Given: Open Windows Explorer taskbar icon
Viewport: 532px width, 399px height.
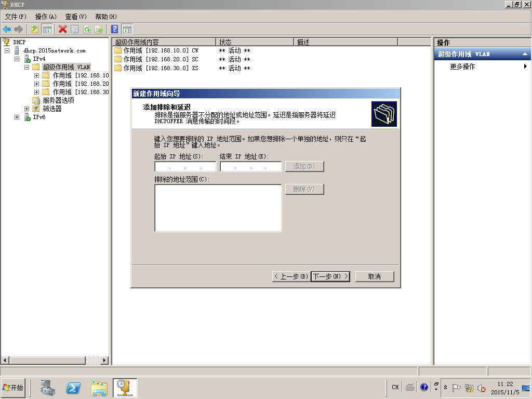Looking at the screenshot, I should pyautogui.click(x=99, y=388).
